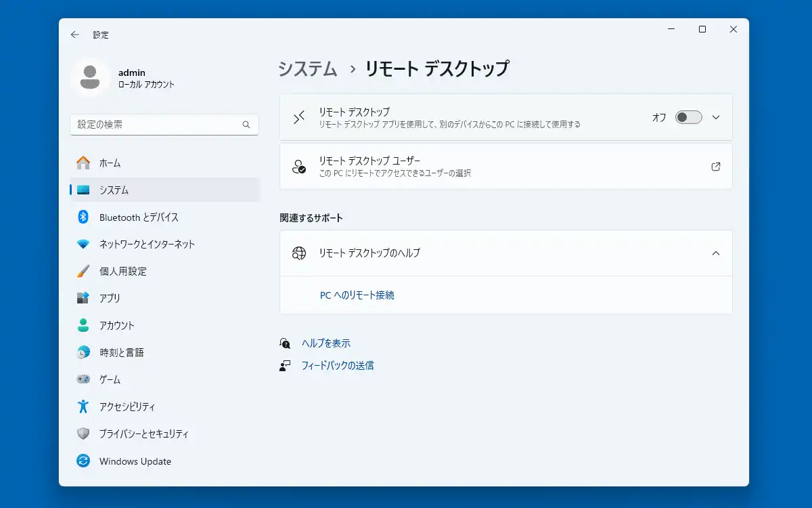Click the admin profile avatar

pyautogui.click(x=90, y=78)
